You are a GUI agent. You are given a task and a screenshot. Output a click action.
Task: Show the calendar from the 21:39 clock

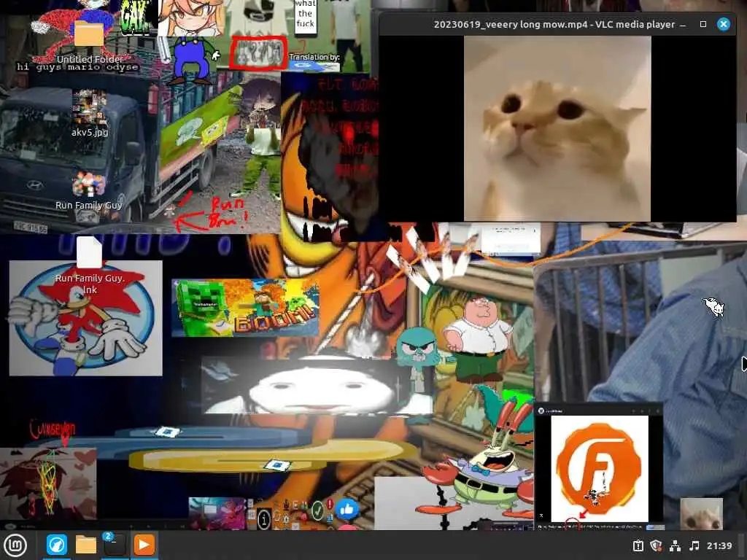(719, 545)
